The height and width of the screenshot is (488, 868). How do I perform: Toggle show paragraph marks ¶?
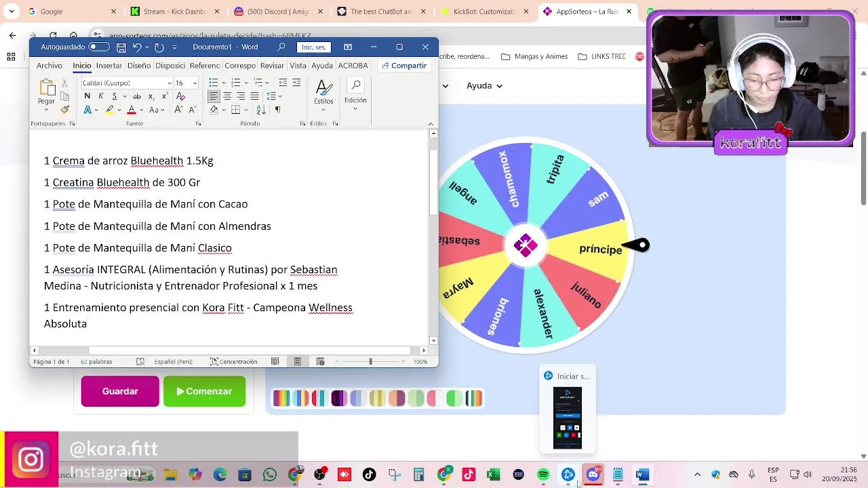click(277, 110)
